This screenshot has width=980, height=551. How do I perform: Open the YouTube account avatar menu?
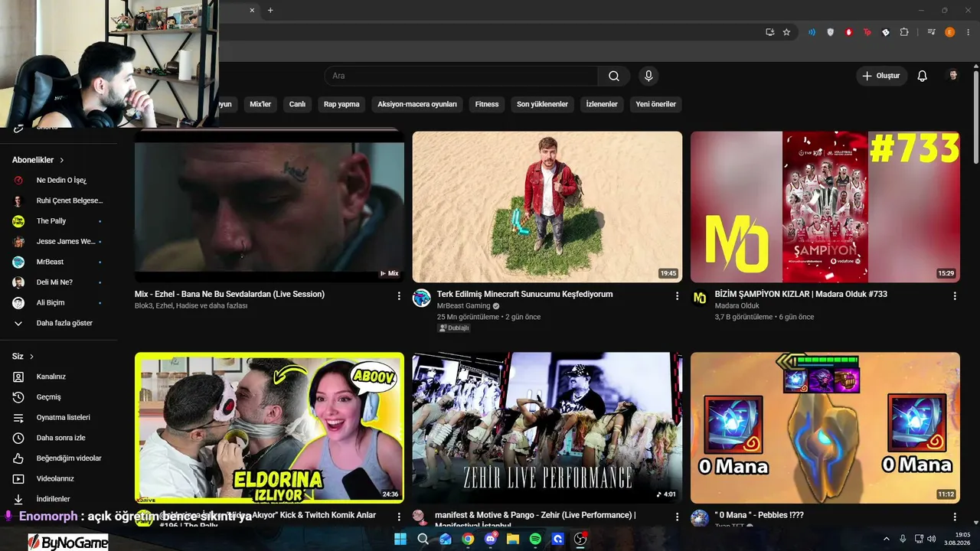[953, 76]
